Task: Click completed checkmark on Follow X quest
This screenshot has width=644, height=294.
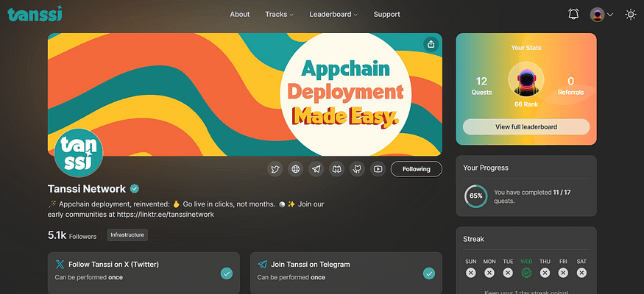Action: (227, 273)
